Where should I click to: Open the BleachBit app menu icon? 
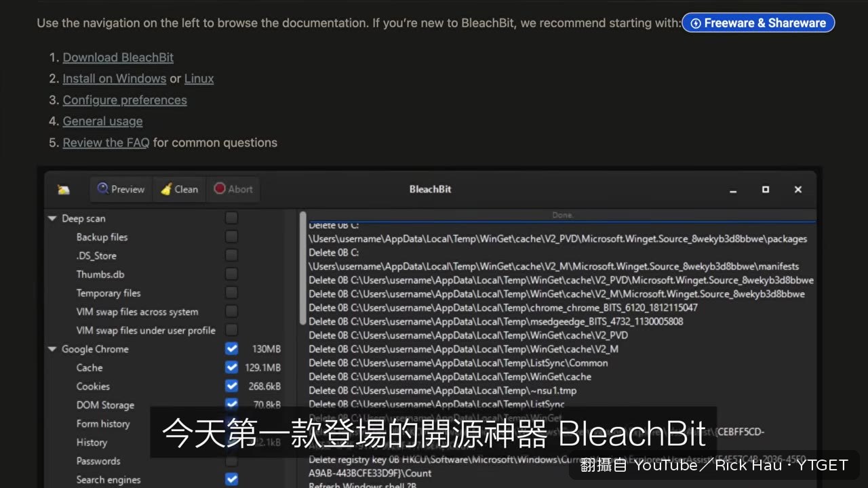(x=64, y=190)
